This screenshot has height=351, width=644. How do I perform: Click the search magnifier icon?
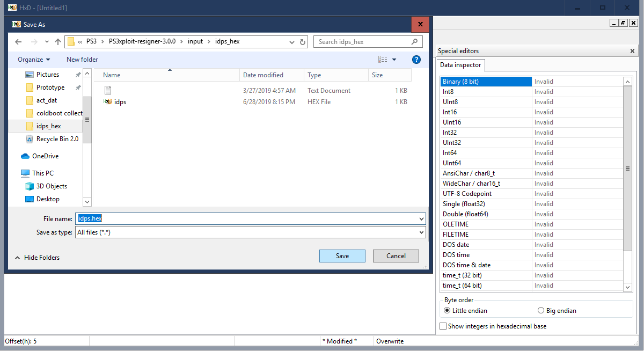[414, 42]
